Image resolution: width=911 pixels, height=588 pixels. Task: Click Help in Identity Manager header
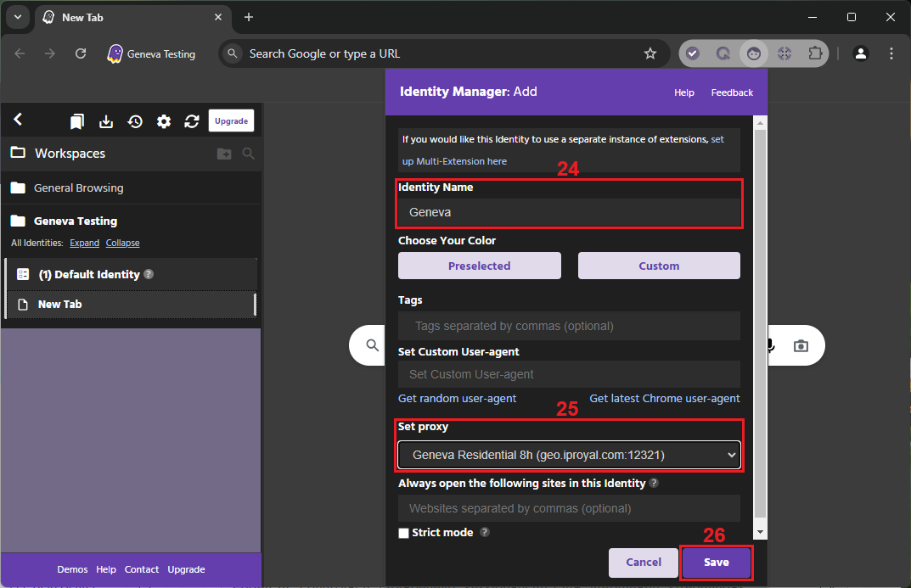point(683,92)
